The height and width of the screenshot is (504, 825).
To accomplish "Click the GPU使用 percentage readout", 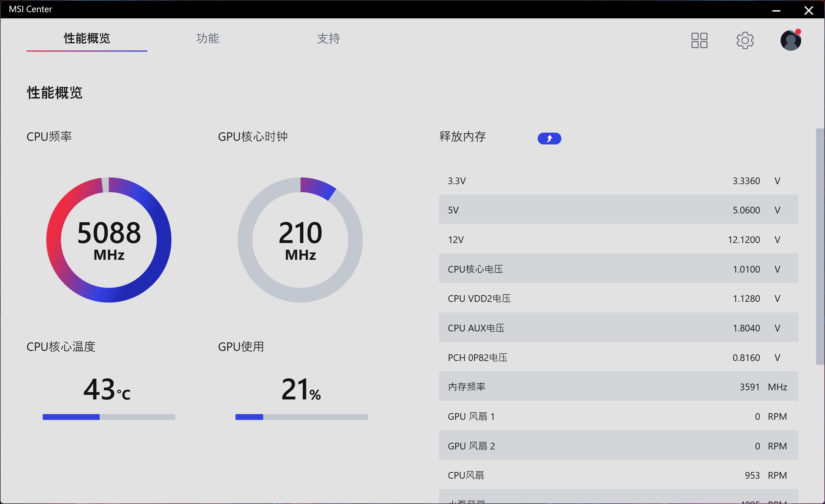I will click(301, 389).
